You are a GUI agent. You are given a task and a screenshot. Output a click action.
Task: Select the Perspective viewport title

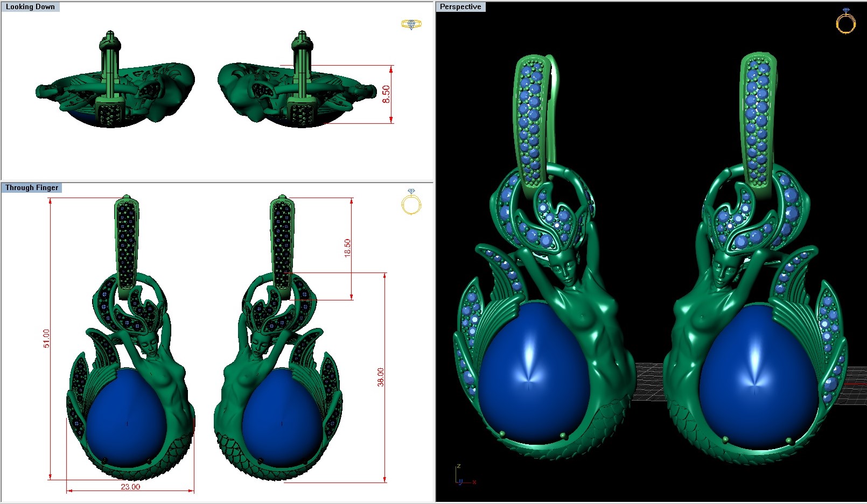(x=460, y=7)
